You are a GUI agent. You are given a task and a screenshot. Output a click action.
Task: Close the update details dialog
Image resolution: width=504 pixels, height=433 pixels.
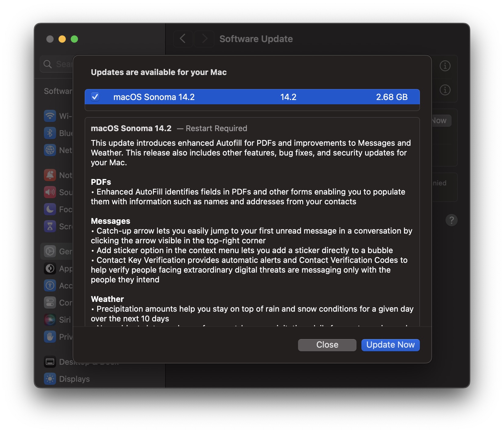(x=327, y=345)
